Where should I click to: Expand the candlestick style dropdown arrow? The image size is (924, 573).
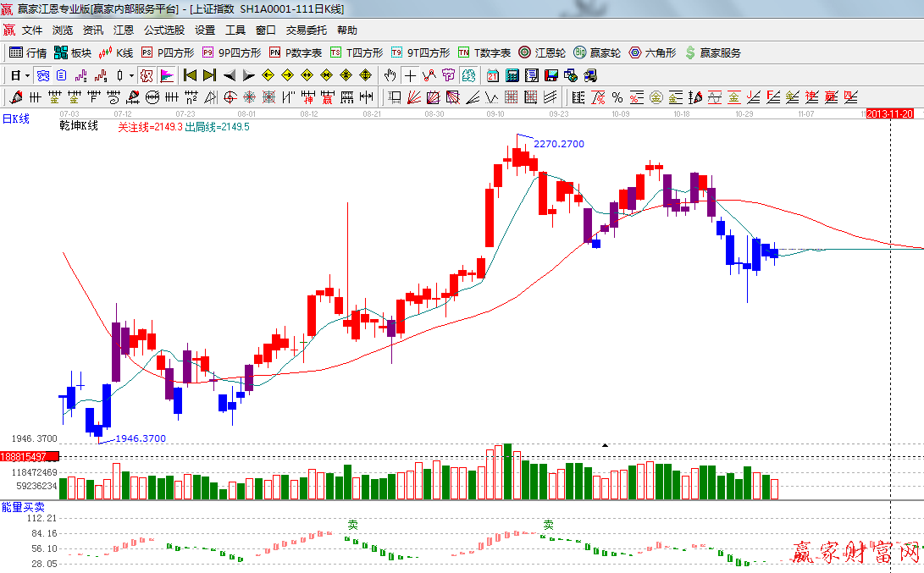click(x=131, y=75)
